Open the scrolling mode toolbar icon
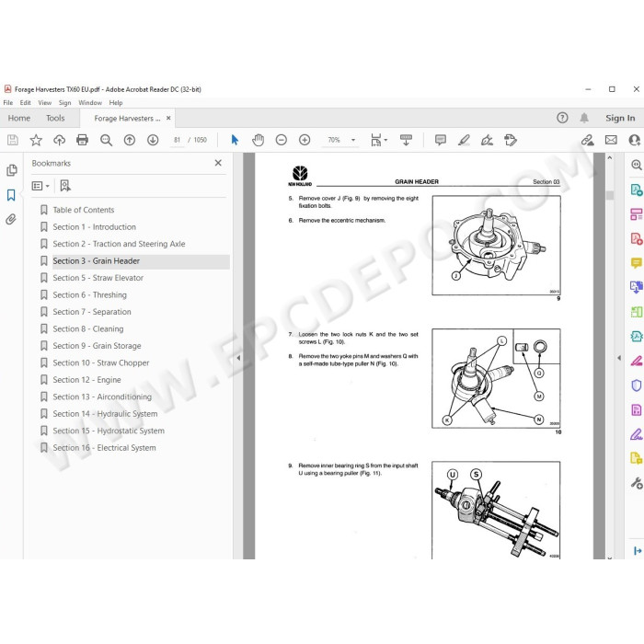This screenshot has width=644, height=644. 406,140
